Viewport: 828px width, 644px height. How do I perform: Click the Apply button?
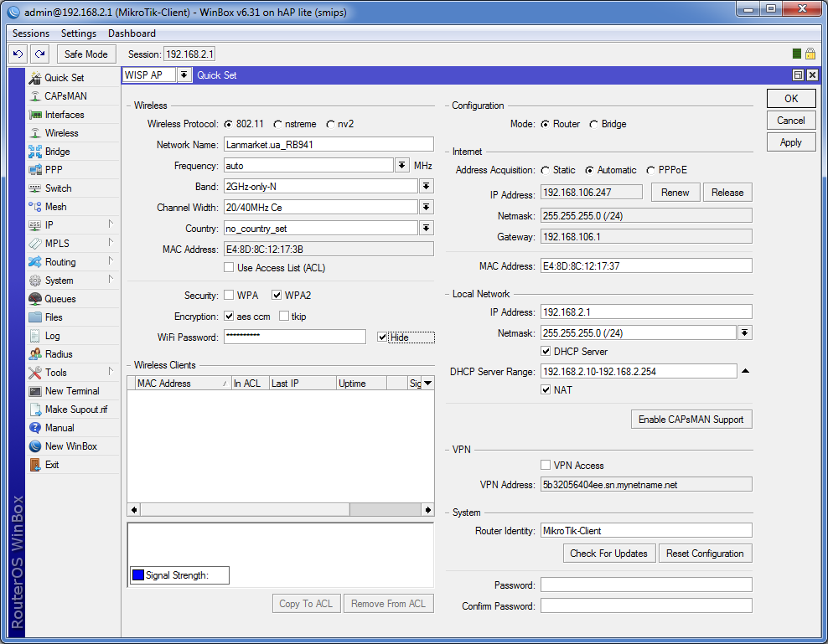(791, 142)
